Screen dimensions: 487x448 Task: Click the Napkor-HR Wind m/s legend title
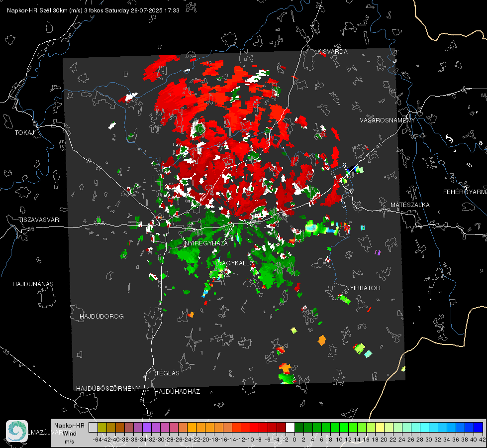coord(69,434)
